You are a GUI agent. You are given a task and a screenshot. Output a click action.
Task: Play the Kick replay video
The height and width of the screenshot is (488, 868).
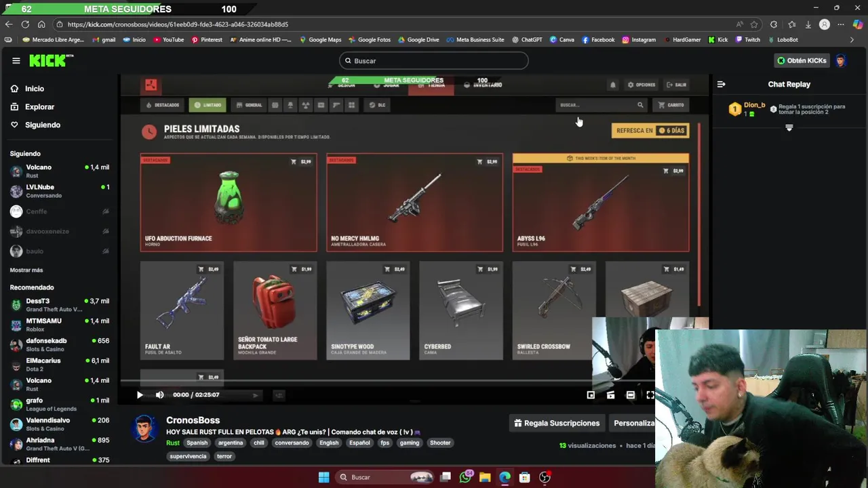click(140, 394)
